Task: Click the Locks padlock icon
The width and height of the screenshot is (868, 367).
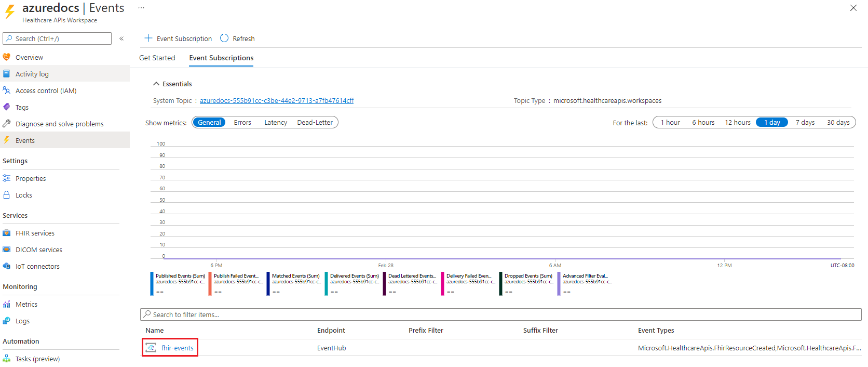Action: click(7, 195)
